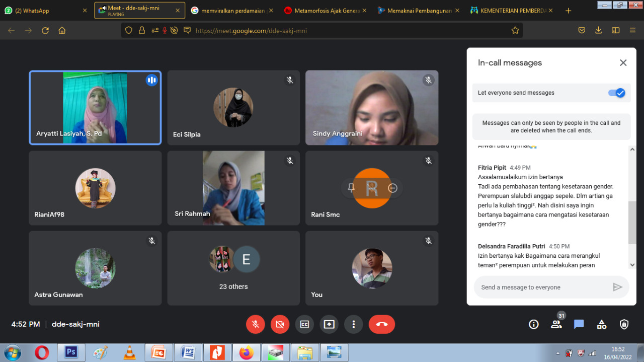Close the In-call messages panel
This screenshot has width=644, height=362.
click(623, 63)
